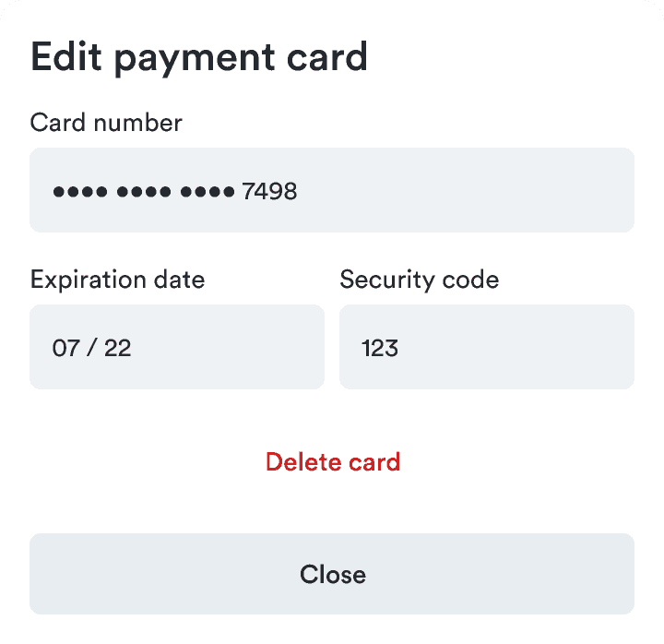Viewport: 664px width, 644px height.
Task: Click the month "07" in expiration date
Action: 65,348
